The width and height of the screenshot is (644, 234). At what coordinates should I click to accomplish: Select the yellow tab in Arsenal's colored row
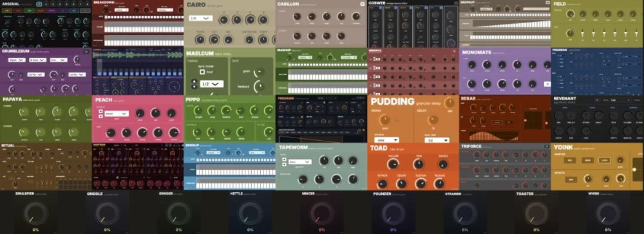(x=6, y=11)
